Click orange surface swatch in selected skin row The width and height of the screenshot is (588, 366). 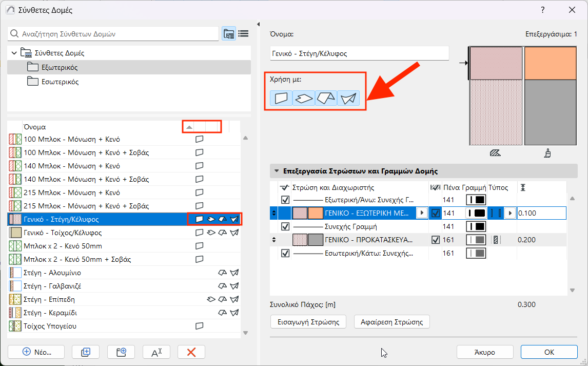pos(316,213)
